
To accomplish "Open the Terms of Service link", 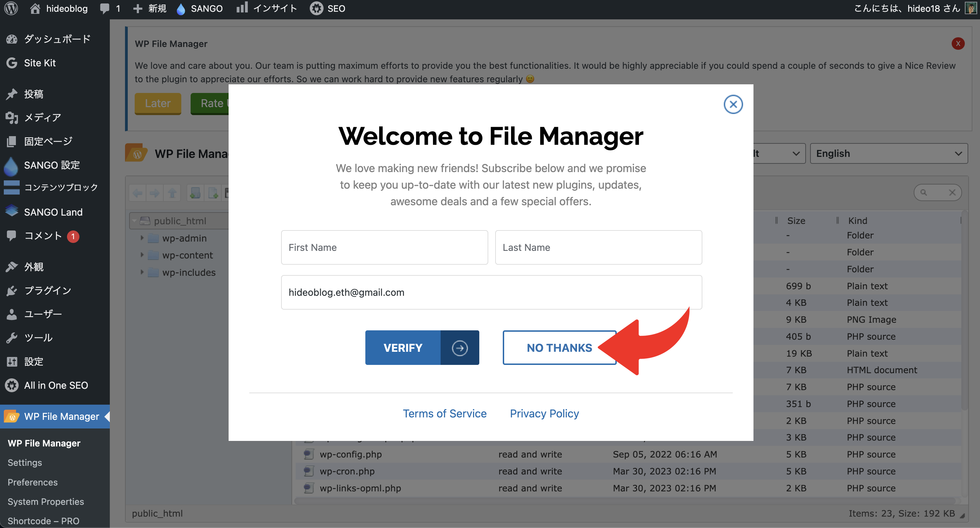I will pyautogui.click(x=444, y=413).
